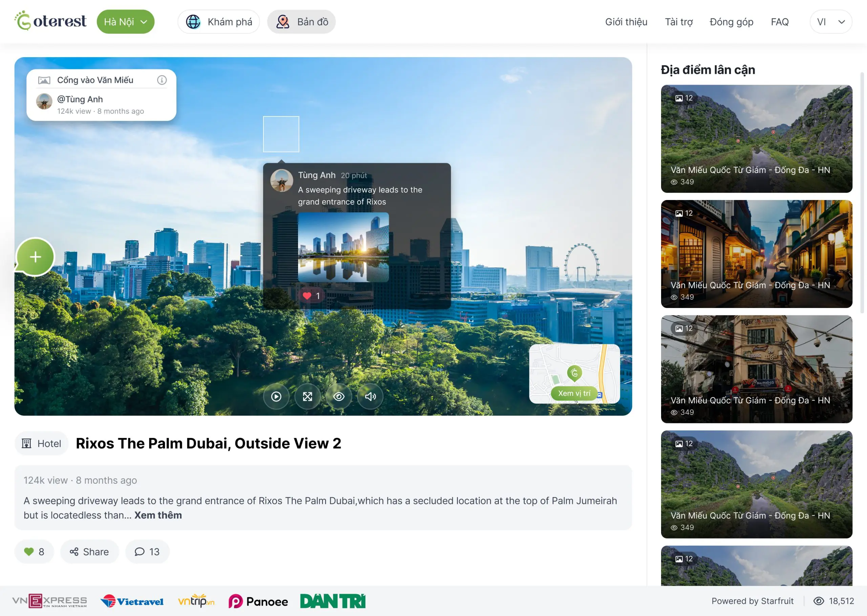The width and height of the screenshot is (867, 616).
Task: Click the play button on panorama controls
Action: point(276,396)
